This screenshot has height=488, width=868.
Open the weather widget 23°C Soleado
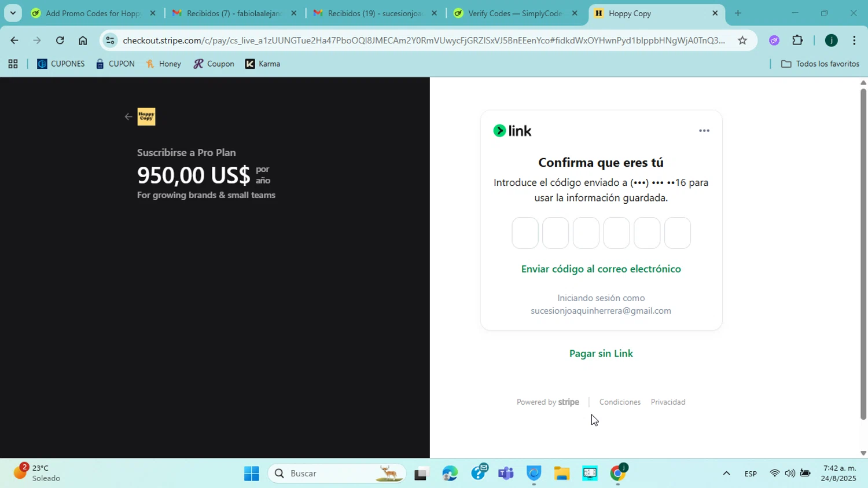coord(37,474)
